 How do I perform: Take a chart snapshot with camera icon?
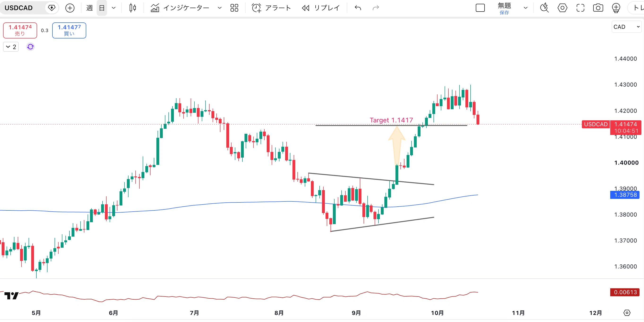(x=598, y=8)
